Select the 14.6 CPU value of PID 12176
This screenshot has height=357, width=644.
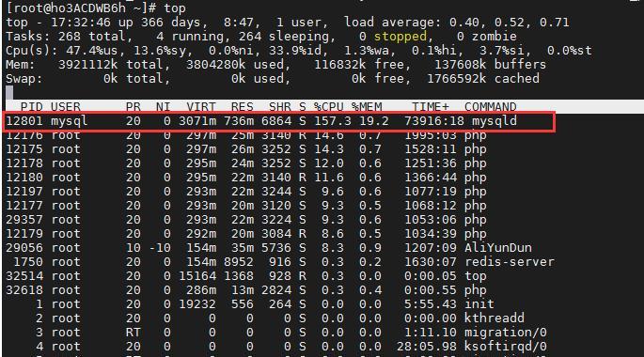click(328, 135)
